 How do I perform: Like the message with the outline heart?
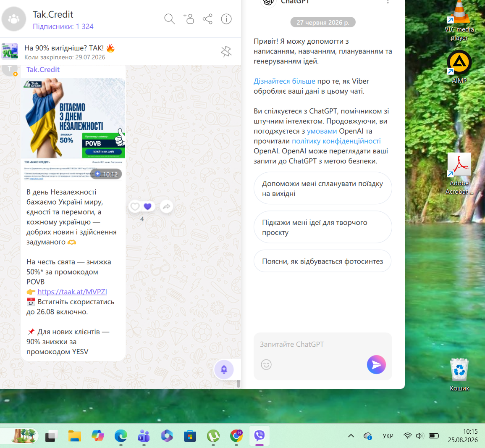pyautogui.click(x=135, y=206)
